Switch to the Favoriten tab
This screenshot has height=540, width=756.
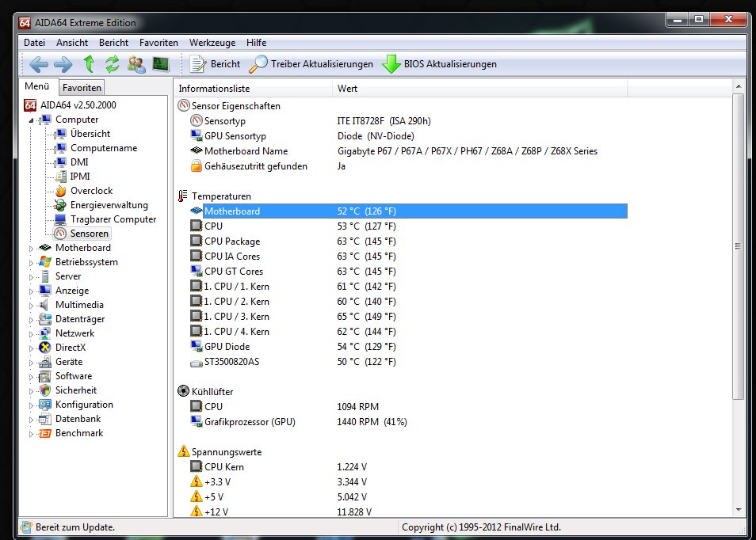82,88
